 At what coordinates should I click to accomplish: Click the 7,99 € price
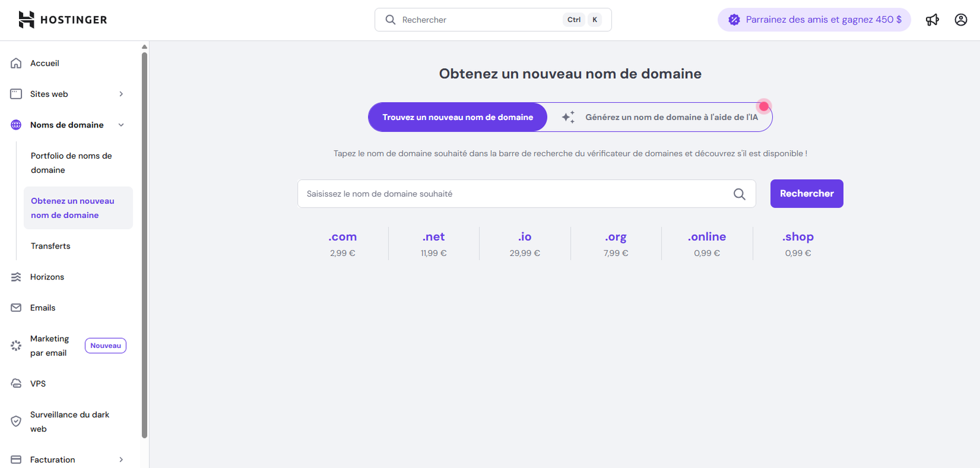(616, 253)
